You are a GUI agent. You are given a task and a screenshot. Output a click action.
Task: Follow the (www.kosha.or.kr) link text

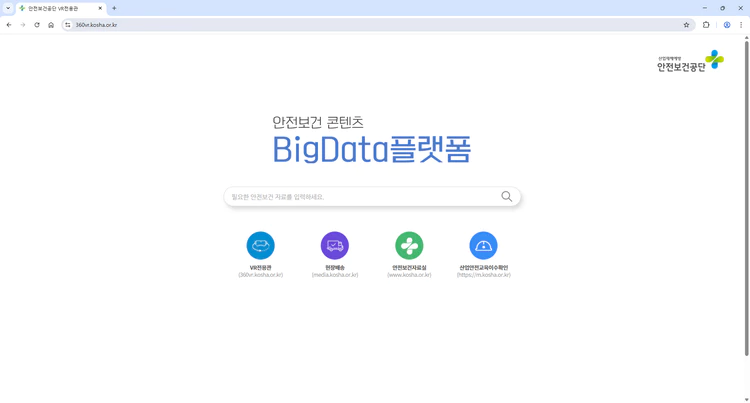[x=409, y=275]
